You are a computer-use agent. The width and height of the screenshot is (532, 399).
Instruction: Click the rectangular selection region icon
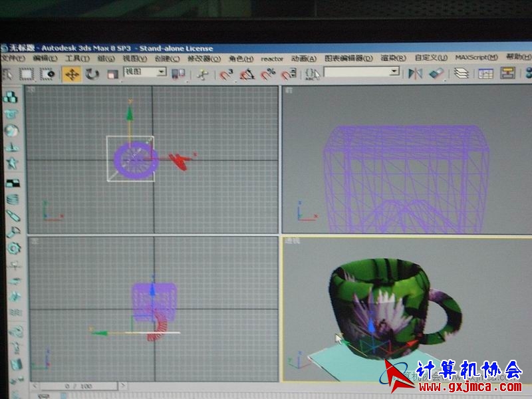pos(27,74)
